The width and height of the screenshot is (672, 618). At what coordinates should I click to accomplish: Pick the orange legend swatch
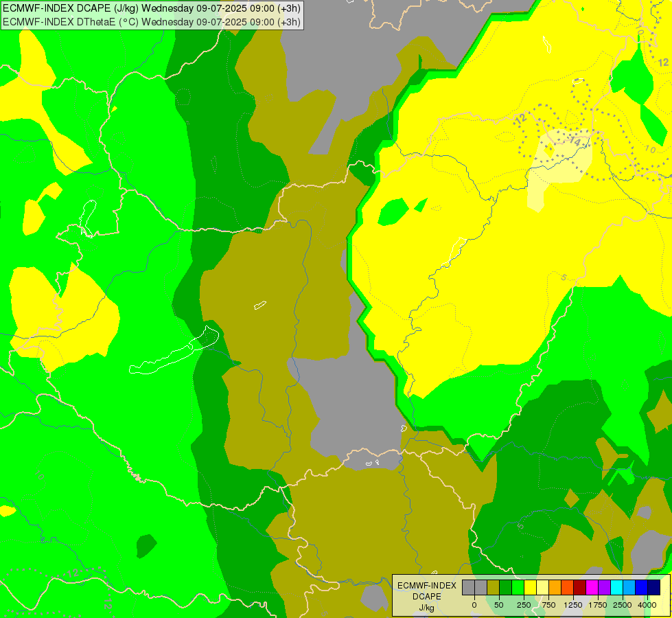click(555, 588)
